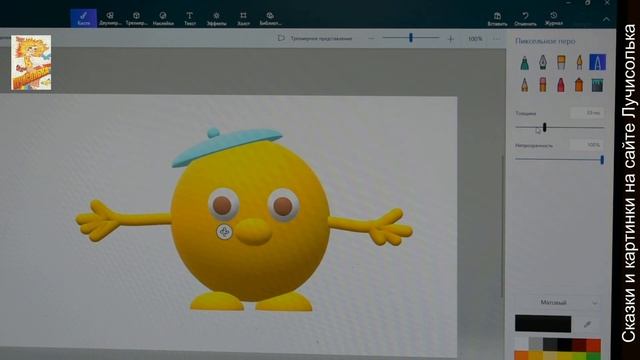Viewport: 640px width, 360px height.
Task: Open the 3D shapes tab
Action: click(x=136, y=18)
